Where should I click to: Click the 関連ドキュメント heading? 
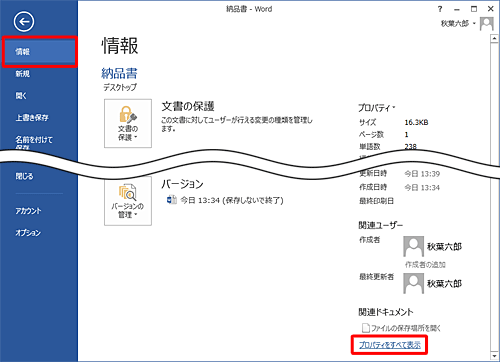click(x=386, y=312)
